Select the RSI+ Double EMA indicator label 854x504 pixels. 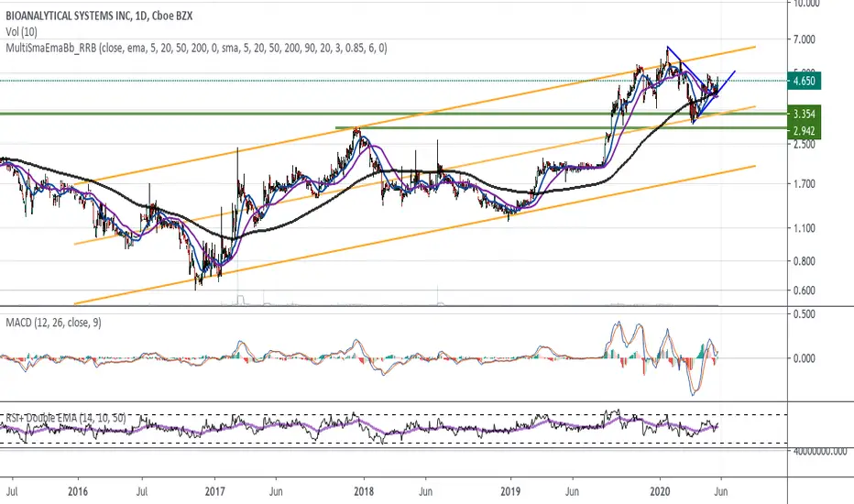[66, 418]
